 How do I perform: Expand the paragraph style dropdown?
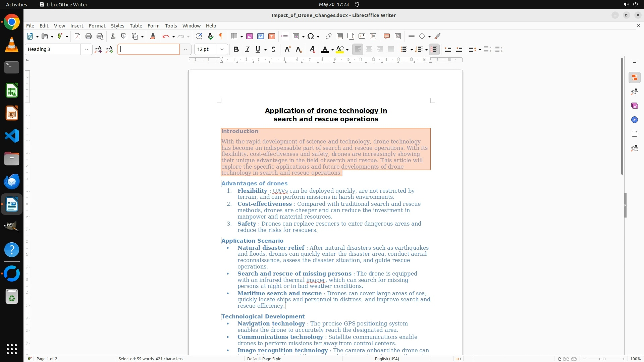[87, 49]
